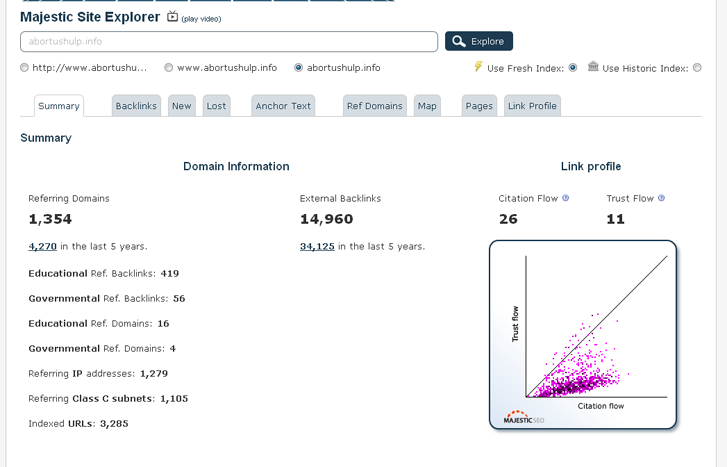Click the Majestic Site Explorer heading
Screen dimensions: 727x467
coord(90,17)
